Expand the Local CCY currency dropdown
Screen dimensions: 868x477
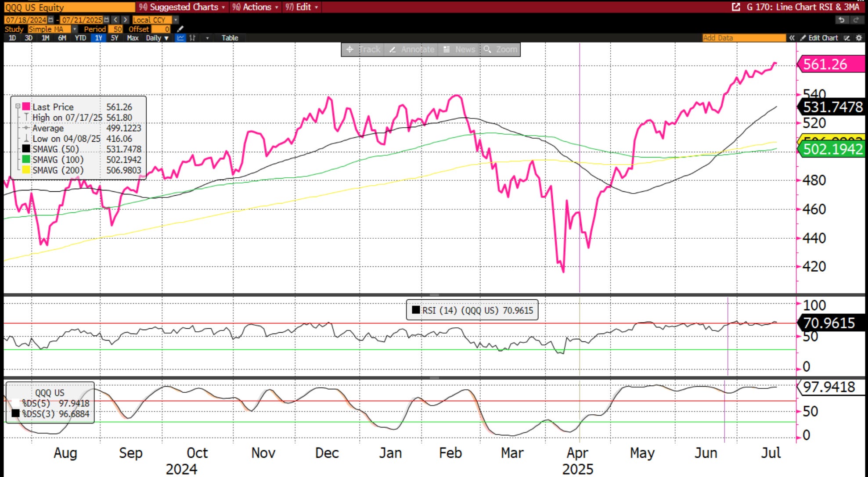click(x=176, y=20)
